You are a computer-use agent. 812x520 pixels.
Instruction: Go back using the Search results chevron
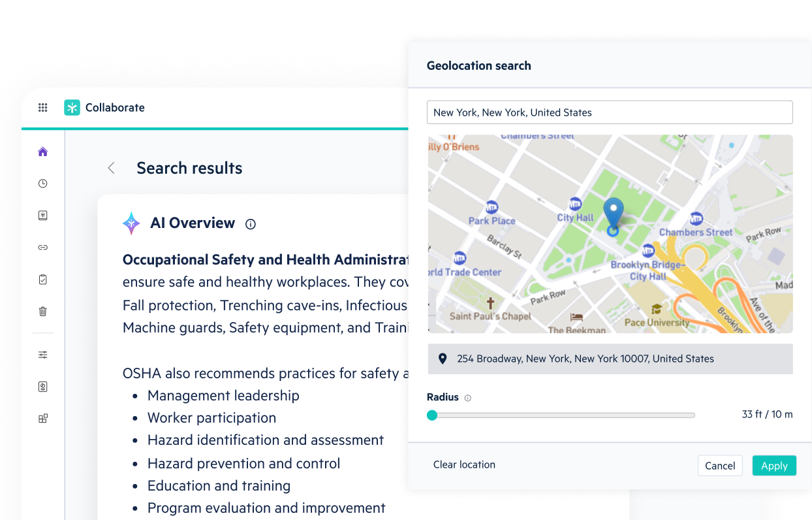click(x=111, y=168)
